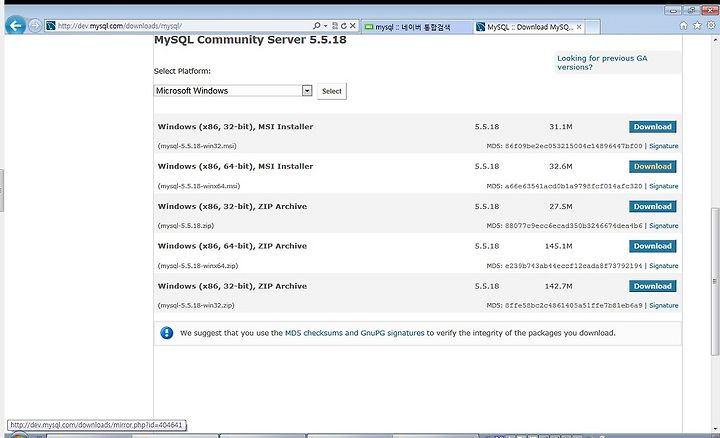Close the MySQL Download tab
The image size is (720, 438).
click(x=579, y=27)
